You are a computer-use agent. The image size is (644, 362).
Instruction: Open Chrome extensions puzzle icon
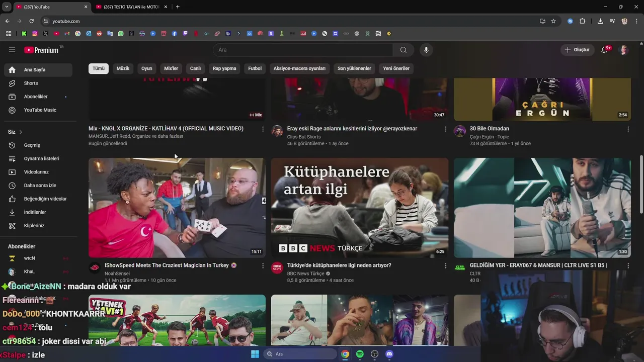[583, 21]
